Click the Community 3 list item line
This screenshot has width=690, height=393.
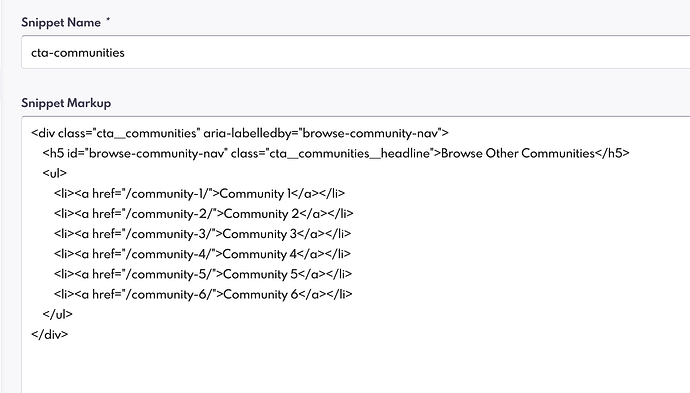coord(202,234)
